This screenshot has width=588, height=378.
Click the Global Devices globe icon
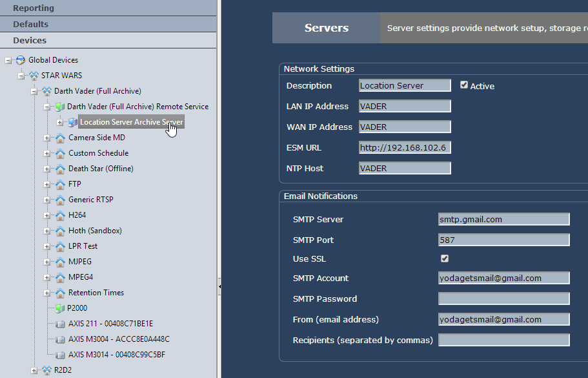(21, 60)
